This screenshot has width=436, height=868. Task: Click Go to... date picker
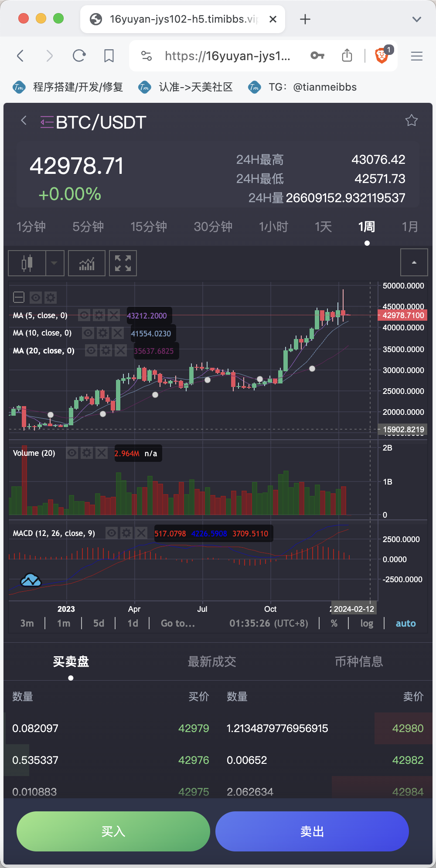coord(178,624)
